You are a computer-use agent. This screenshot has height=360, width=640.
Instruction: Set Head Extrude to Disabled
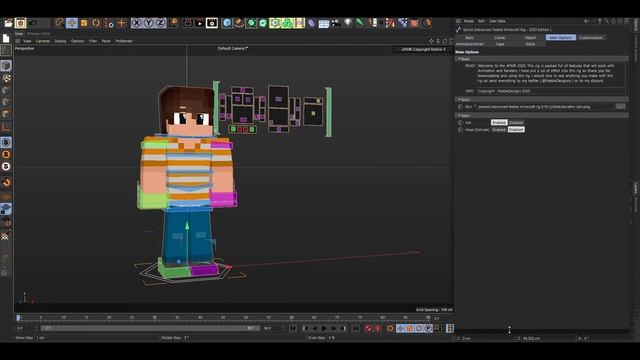tap(516, 129)
